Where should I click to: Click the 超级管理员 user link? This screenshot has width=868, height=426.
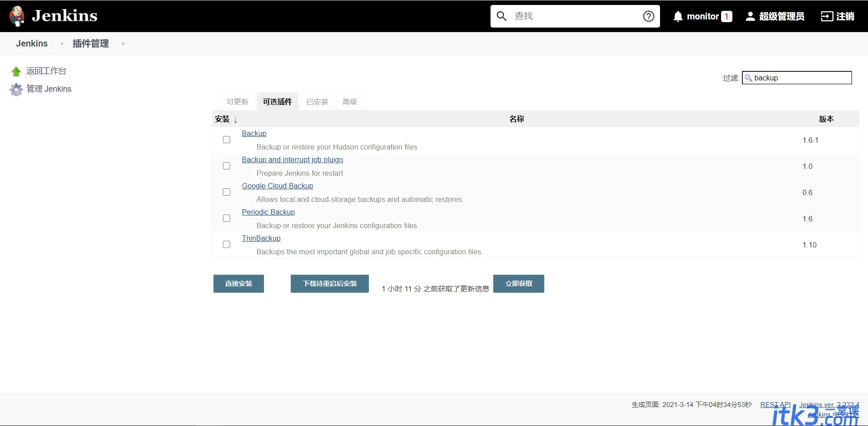tap(782, 16)
